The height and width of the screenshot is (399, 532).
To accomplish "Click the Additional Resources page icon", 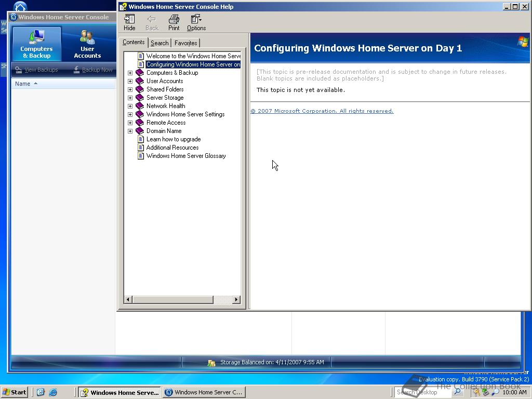I will point(141,148).
